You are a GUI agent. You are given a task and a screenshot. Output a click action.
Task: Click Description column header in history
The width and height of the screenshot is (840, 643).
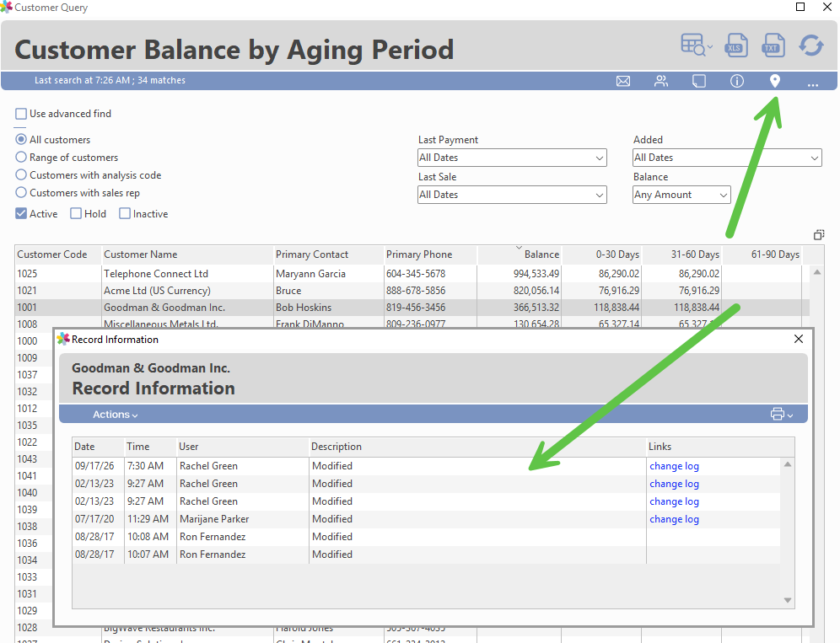coord(477,447)
